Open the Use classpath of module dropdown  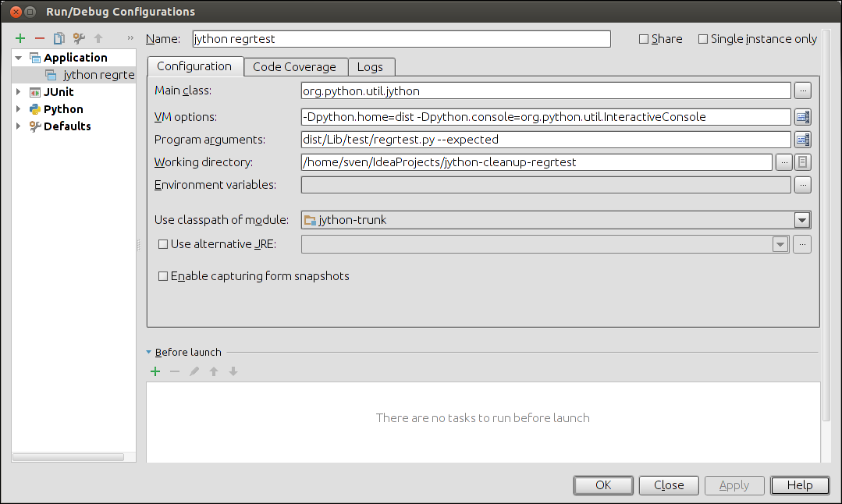coord(801,220)
